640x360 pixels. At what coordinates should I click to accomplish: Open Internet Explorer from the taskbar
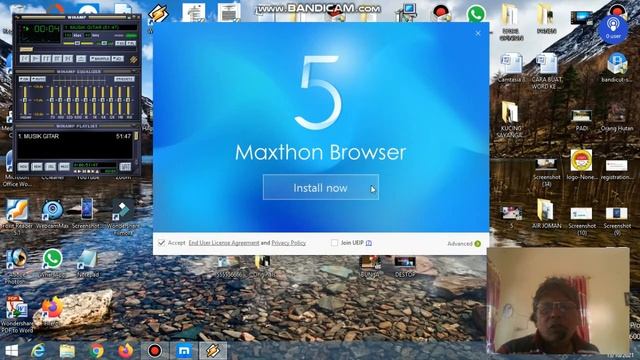point(38,351)
